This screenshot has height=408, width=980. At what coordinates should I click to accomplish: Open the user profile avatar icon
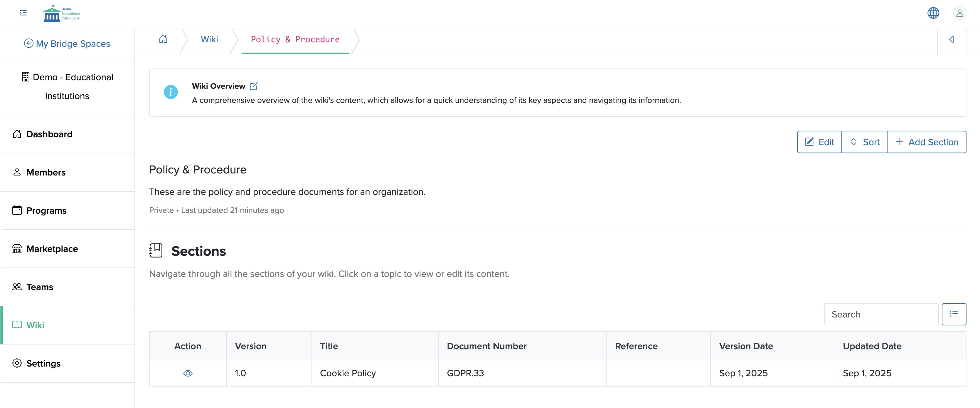[x=959, y=13]
